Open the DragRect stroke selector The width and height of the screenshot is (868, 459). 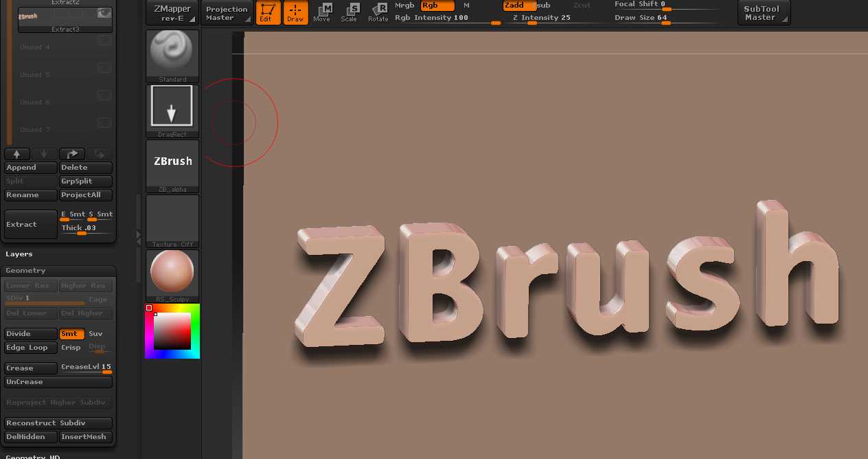pos(172,111)
